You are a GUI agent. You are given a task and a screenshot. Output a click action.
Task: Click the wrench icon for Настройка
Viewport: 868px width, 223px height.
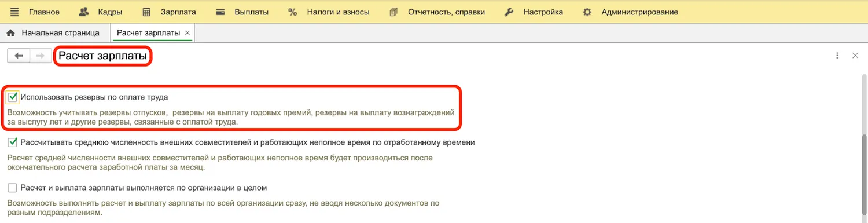click(x=509, y=12)
